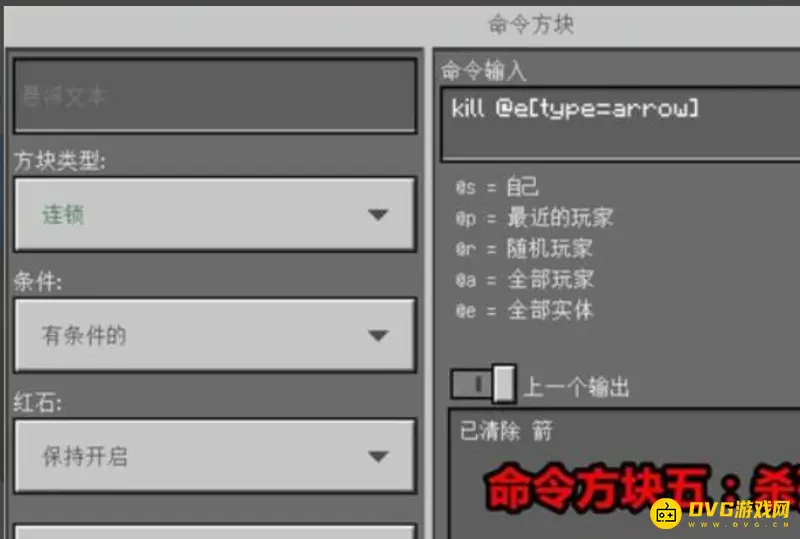Select the 保持开启 text in the redstone box
The height and width of the screenshot is (539, 800).
tap(85, 456)
